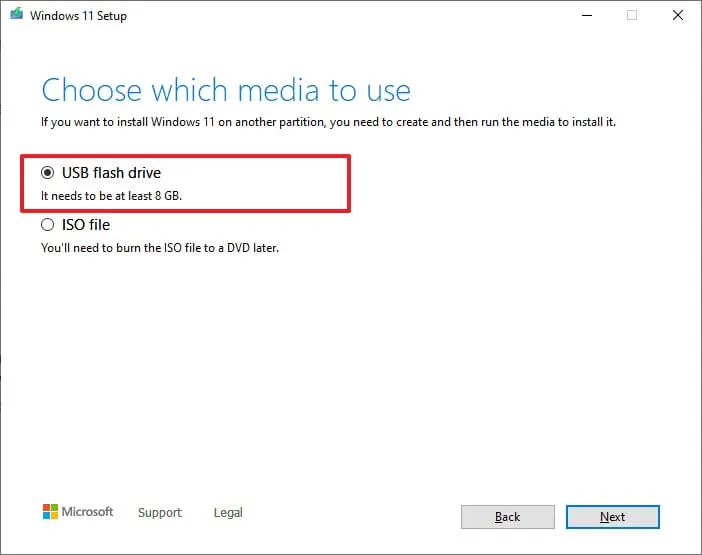Viewport: 702px width, 555px height.
Task: Minimize the Windows 11 Setup window
Action: (583, 15)
